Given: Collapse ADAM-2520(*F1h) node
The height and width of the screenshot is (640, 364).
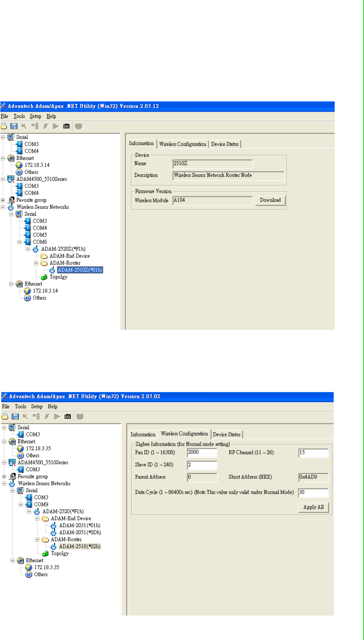Looking at the screenshot, I should tap(29, 512).
